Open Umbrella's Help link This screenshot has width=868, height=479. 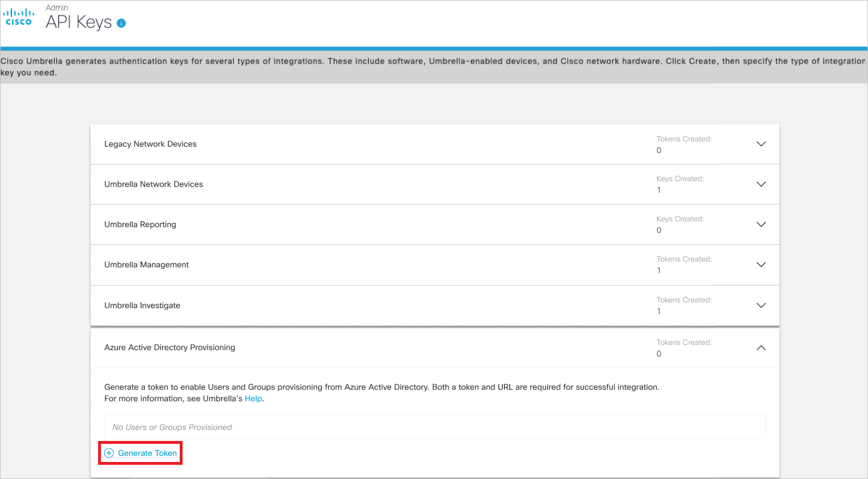[253, 398]
